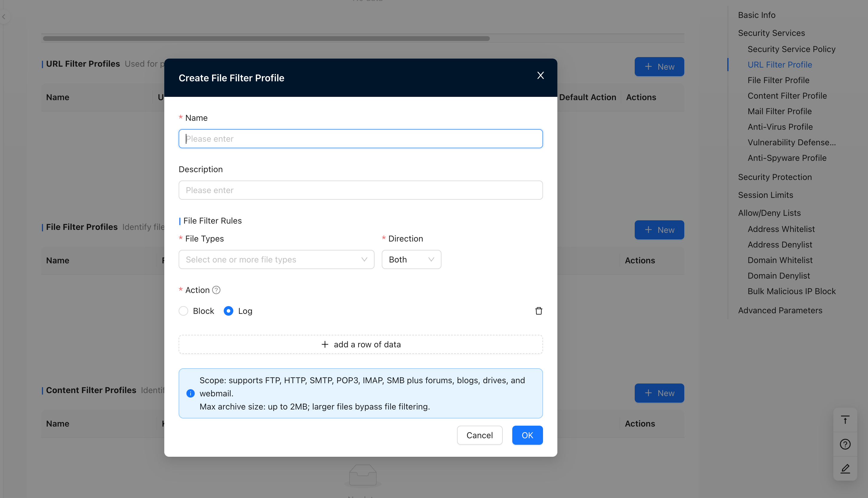Confirm with the OK button

tap(527, 436)
